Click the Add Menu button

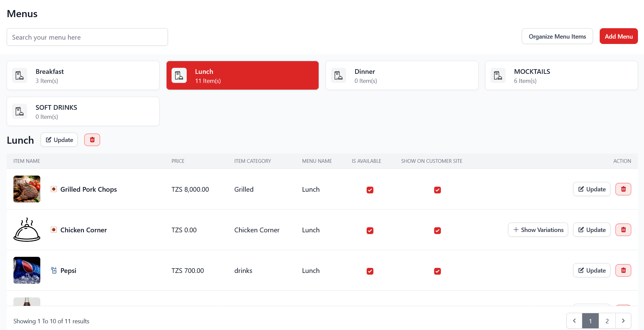point(618,36)
